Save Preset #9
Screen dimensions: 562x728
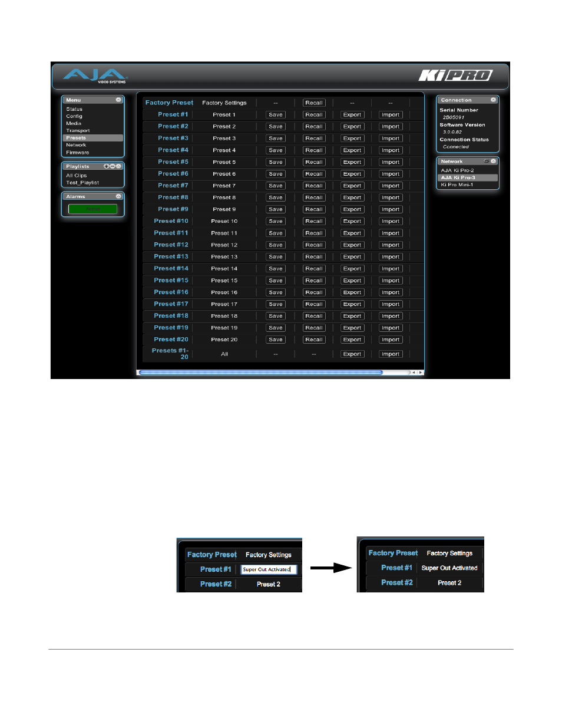point(276,209)
